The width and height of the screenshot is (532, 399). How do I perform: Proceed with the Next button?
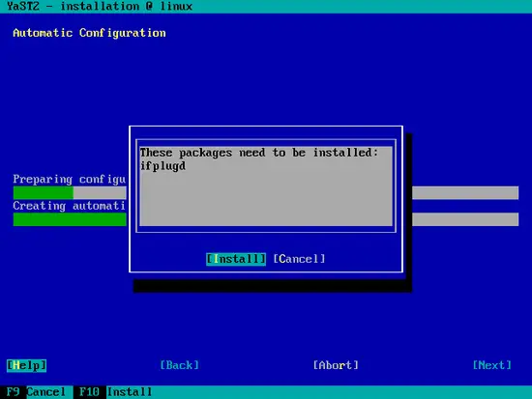(492, 365)
